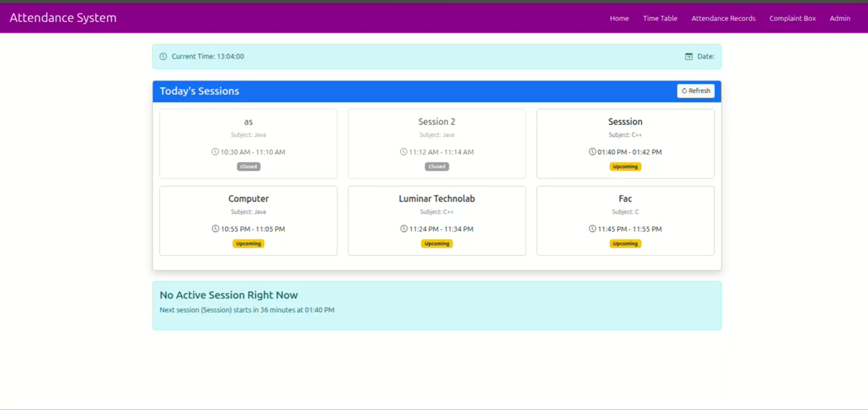868x410 pixels.
Task: Click Subject: C on Fac card
Action: [625, 212]
